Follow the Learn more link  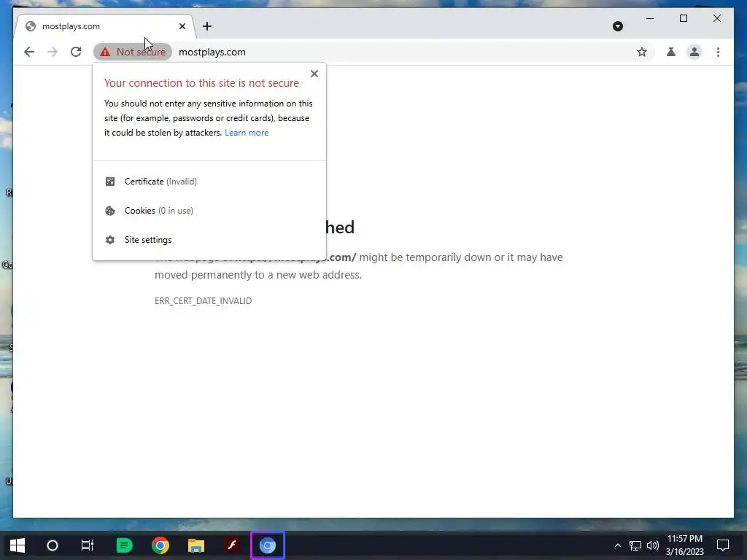tap(247, 133)
